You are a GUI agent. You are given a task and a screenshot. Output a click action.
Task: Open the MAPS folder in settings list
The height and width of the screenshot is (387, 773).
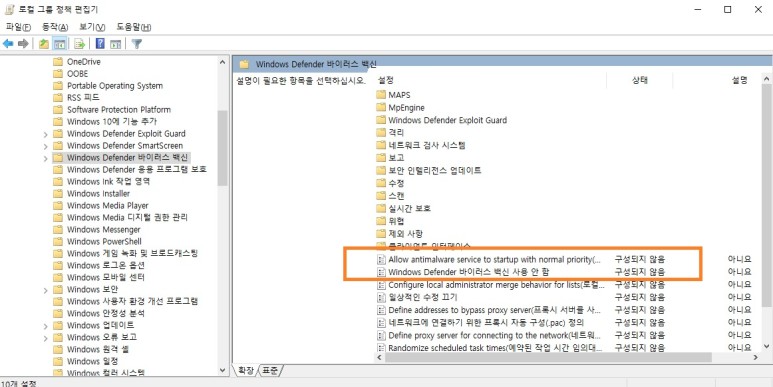(x=399, y=95)
